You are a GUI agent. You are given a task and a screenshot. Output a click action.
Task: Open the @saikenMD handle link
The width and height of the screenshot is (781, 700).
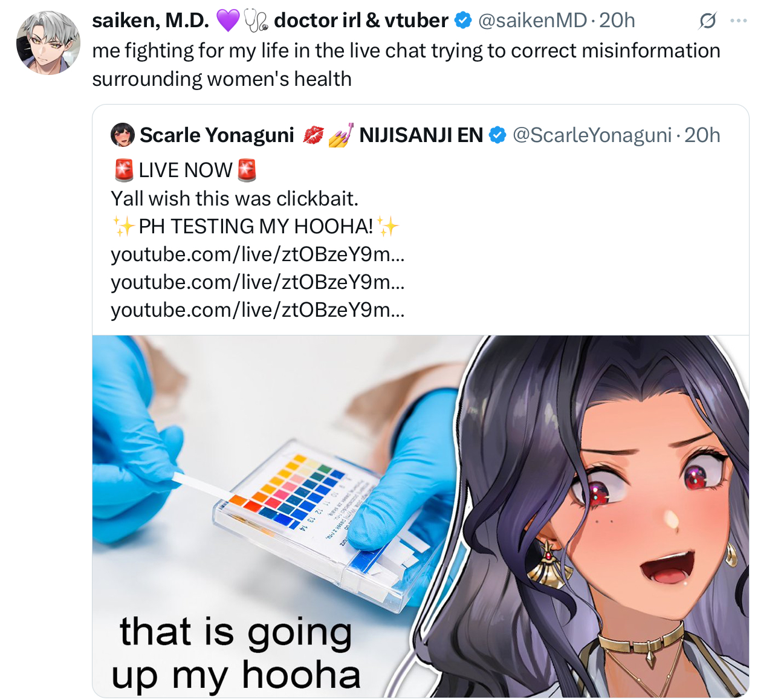point(533,21)
